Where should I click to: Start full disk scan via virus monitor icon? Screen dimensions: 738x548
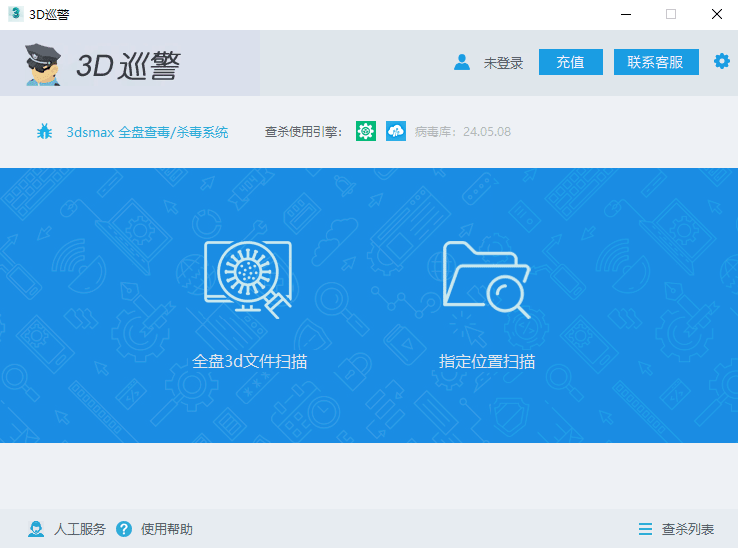pyautogui.click(x=248, y=279)
